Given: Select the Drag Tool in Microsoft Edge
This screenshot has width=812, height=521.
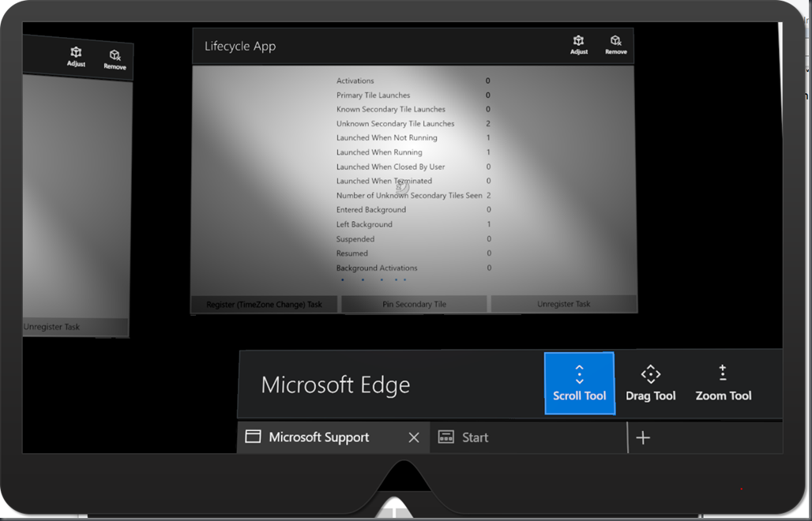Looking at the screenshot, I should point(650,384).
